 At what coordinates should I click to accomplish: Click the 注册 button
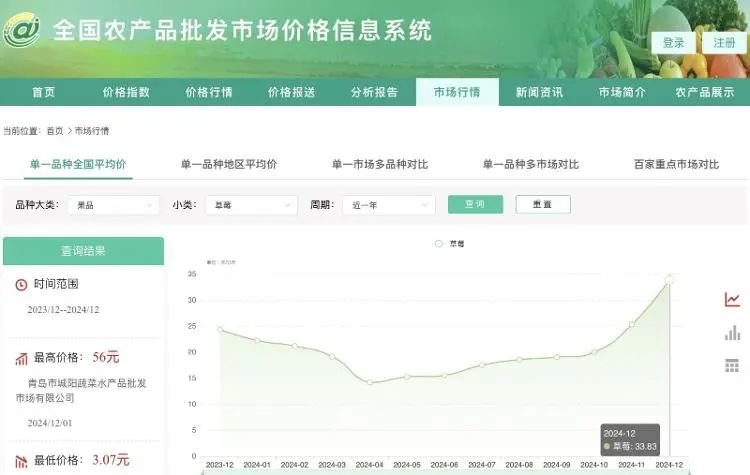pyautogui.click(x=724, y=43)
